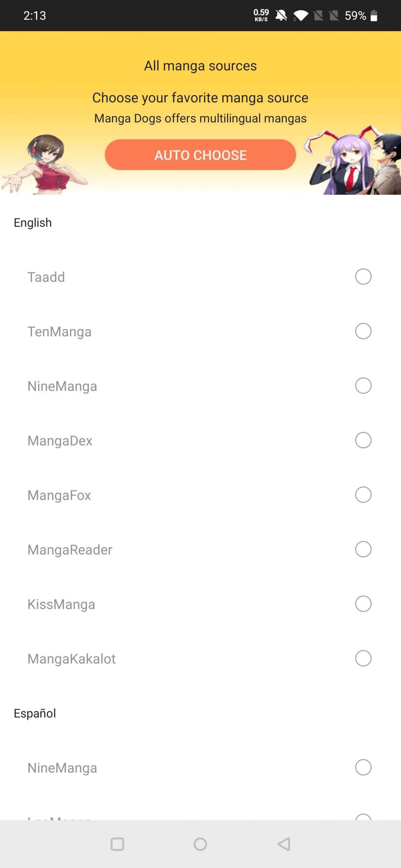The image size is (401, 868).
Task: Tap the muted notification bell icon
Action: tap(281, 15)
